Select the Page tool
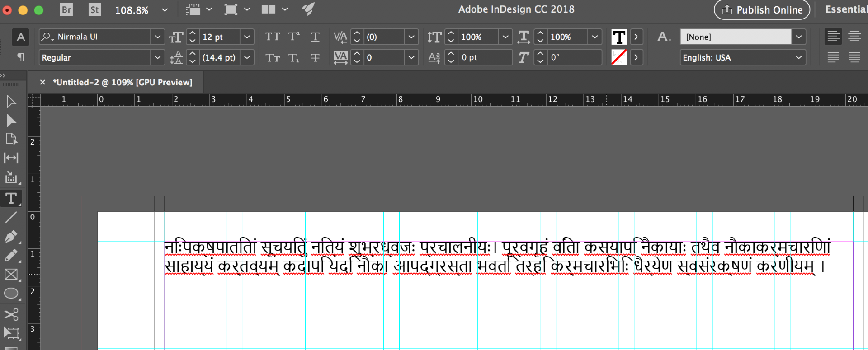This screenshot has width=868, height=350. point(11,139)
